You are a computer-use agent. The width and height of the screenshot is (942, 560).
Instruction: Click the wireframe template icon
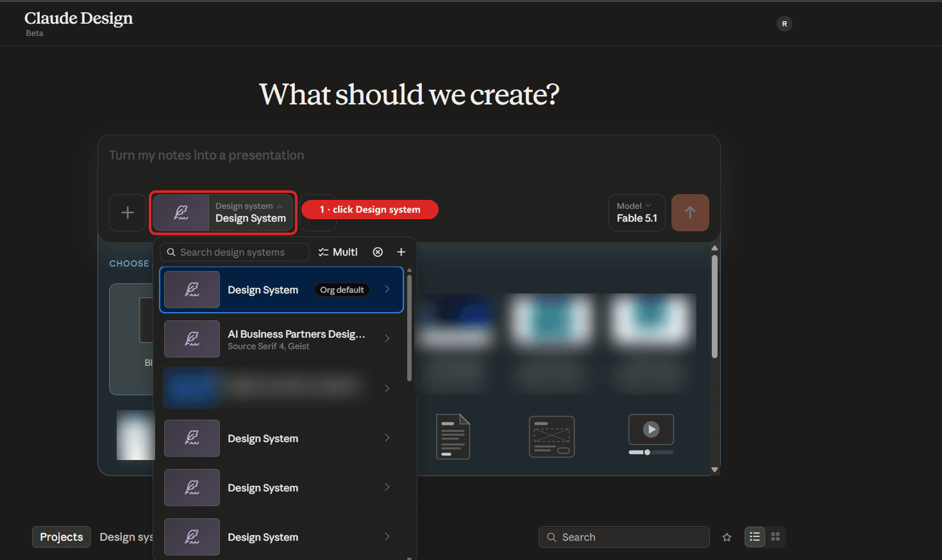551,436
